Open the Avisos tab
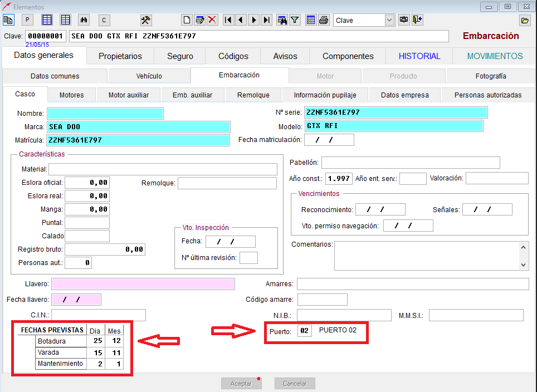This screenshot has height=392, width=537. point(285,56)
